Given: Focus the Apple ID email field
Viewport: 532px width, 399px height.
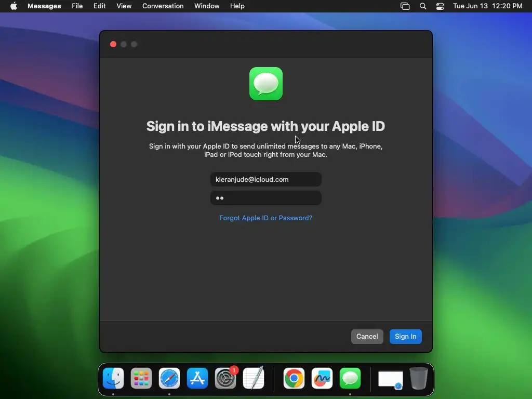Looking at the screenshot, I should click(x=266, y=179).
